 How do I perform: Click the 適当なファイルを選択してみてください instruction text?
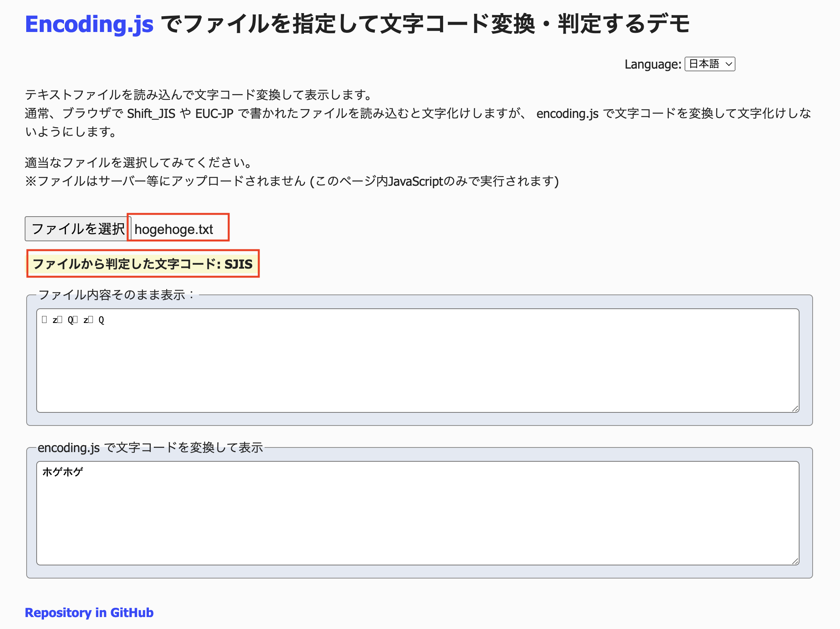pos(139,163)
